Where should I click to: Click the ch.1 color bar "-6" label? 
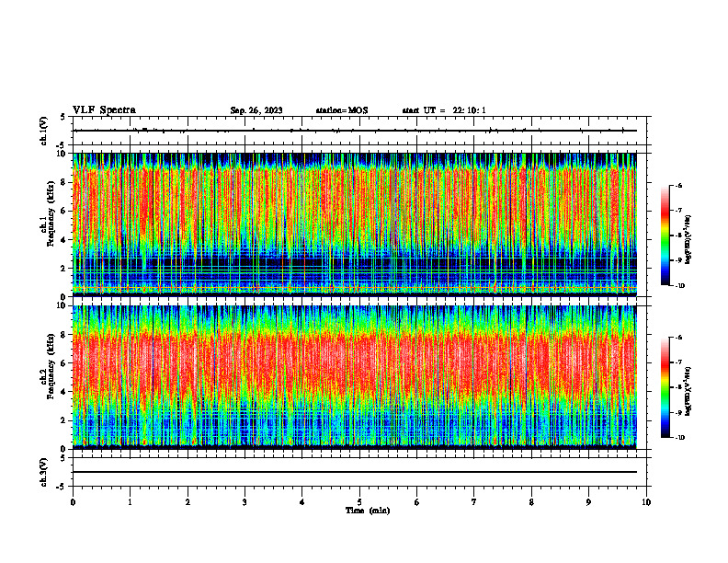click(x=678, y=185)
